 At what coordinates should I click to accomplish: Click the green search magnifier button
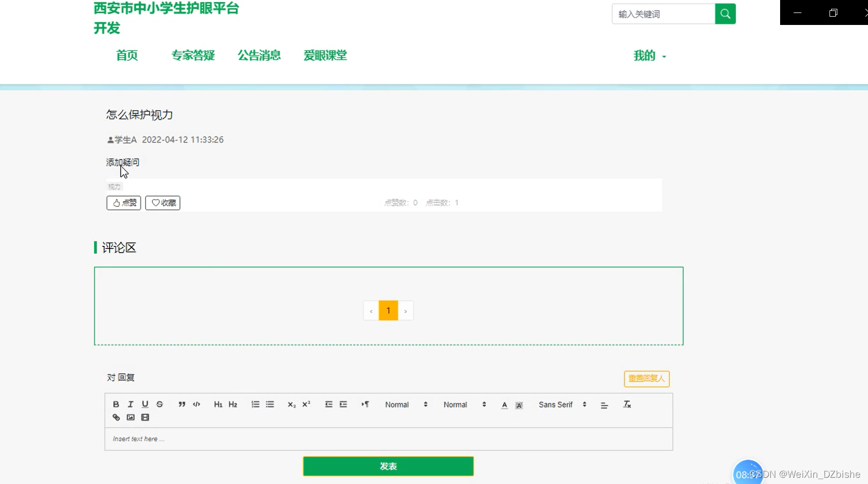click(726, 14)
